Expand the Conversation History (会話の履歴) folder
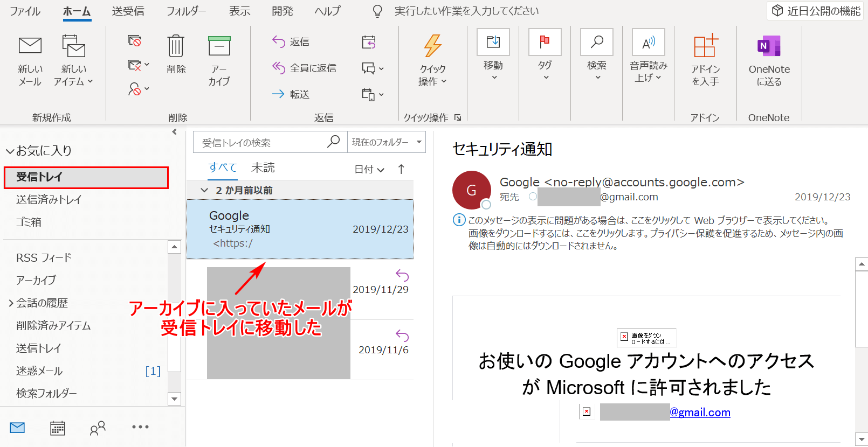Image resolution: width=868 pixels, height=447 pixels. point(11,303)
